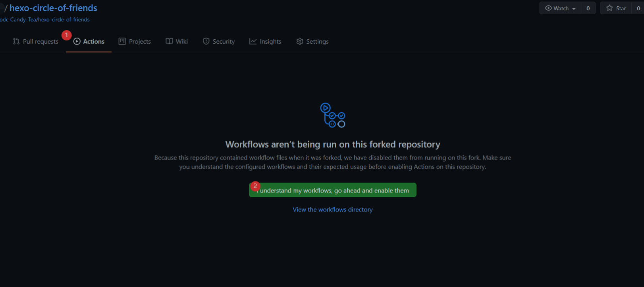
Task: Click the Insights graph icon
Action: click(x=253, y=41)
